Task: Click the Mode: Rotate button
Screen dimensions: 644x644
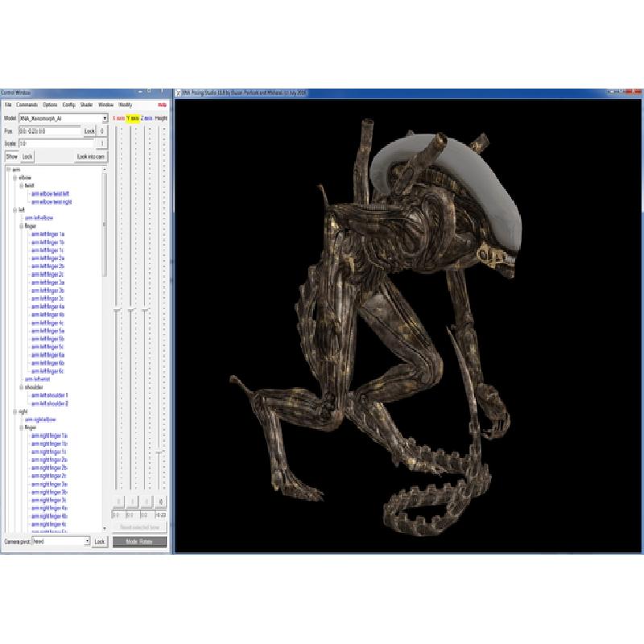Action: tap(139, 542)
